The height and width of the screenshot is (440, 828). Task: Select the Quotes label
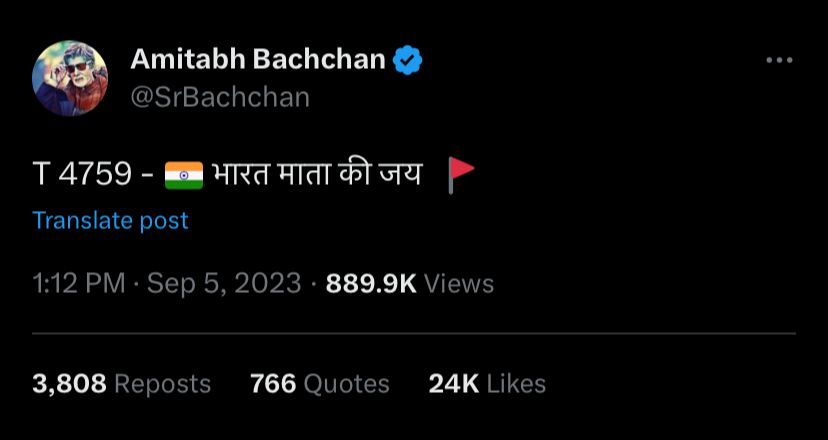click(x=347, y=385)
